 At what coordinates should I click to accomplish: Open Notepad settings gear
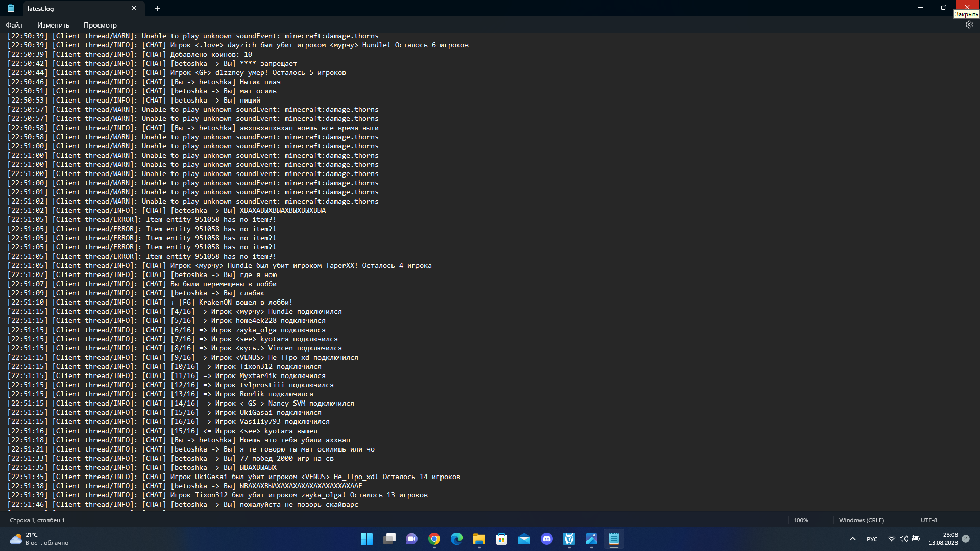(969, 25)
